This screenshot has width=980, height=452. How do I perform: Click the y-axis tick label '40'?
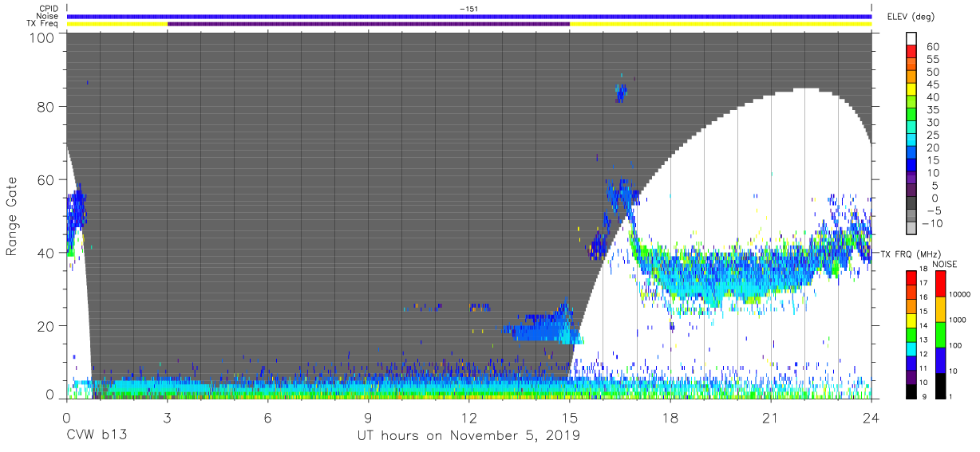click(x=46, y=253)
